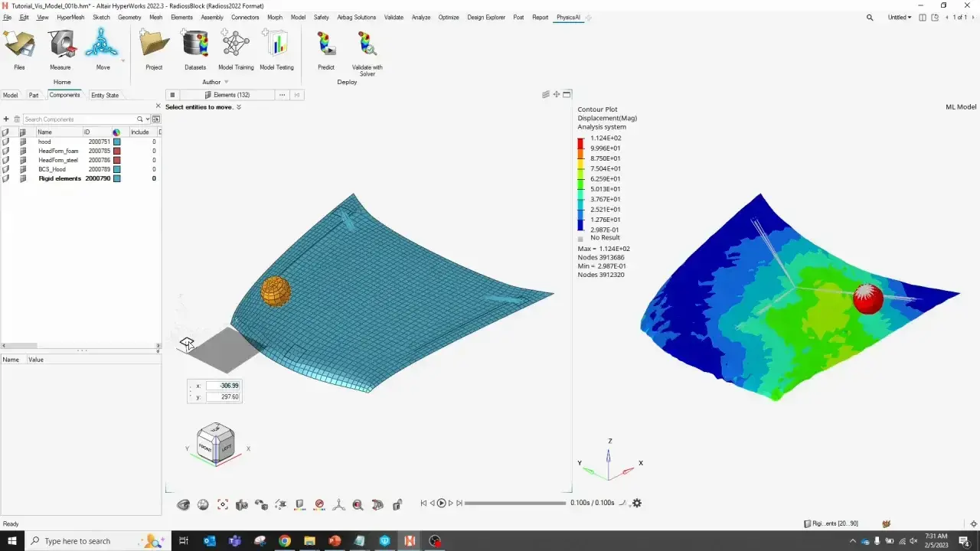This screenshot has height=551, width=980.
Task: Click the Elements (132) selector button
Action: click(231, 95)
